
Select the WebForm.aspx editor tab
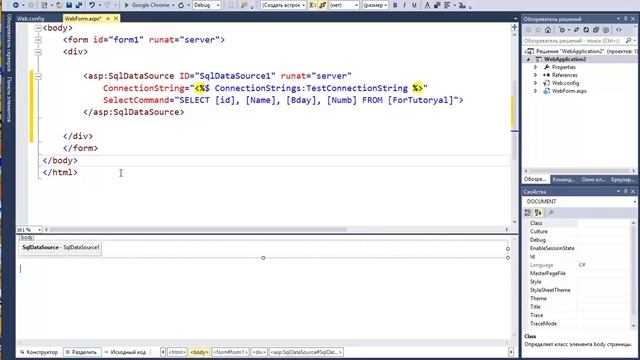(83, 18)
